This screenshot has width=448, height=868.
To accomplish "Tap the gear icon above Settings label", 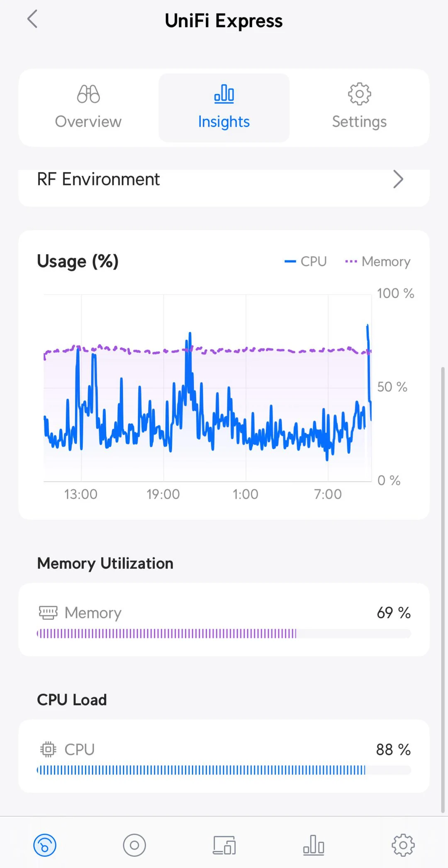I will tap(359, 94).
